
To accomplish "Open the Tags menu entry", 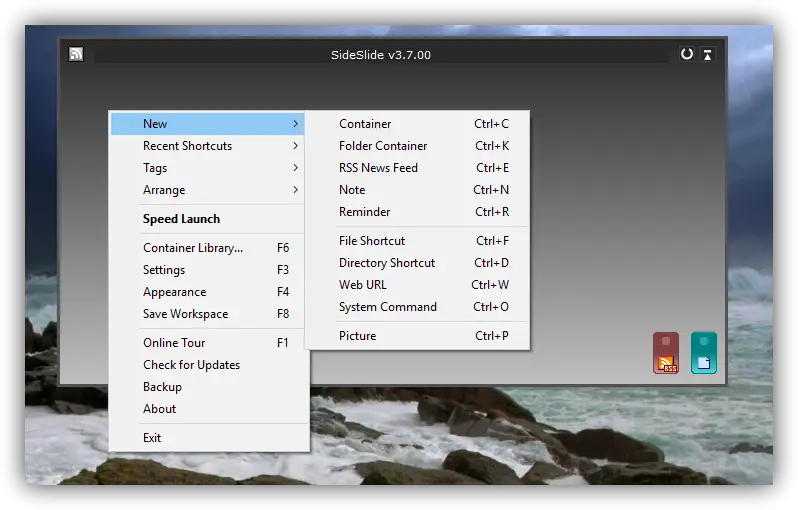I will click(208, 167).
